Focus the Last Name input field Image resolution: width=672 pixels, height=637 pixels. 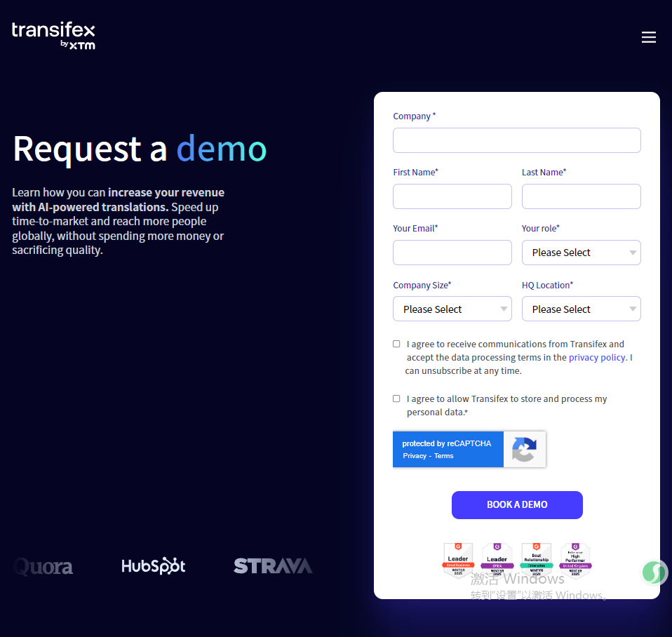pos(581,196)
